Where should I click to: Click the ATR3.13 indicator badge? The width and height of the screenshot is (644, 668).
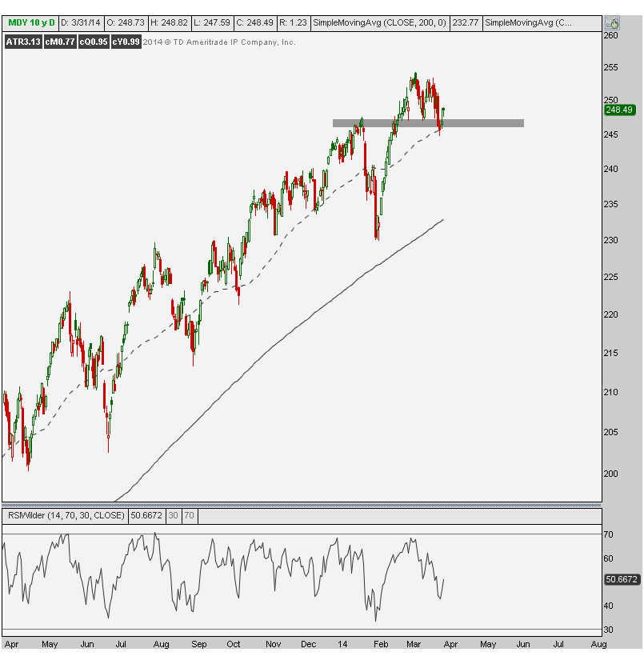click(23, 42)
